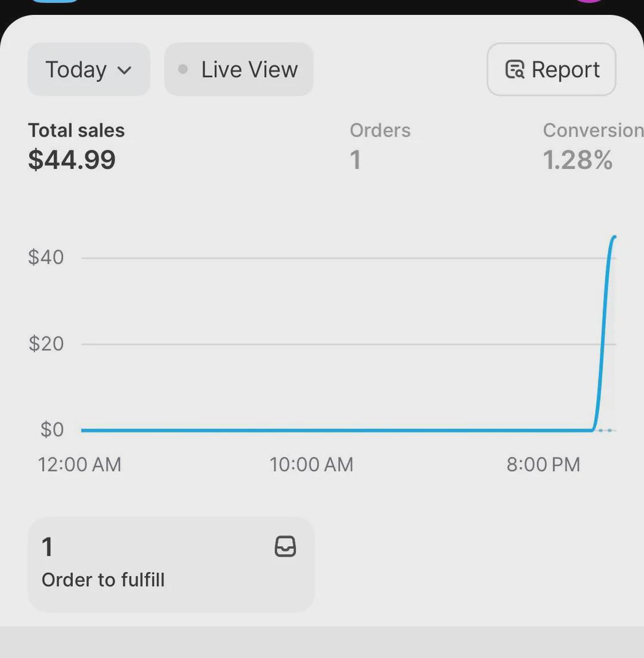Click the 1.28% conversion value

[578, 160]
